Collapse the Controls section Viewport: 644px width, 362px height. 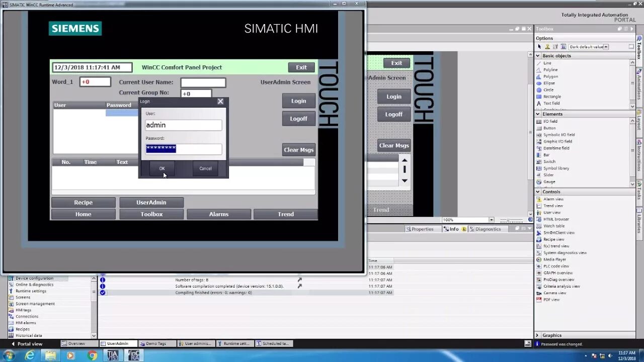click(538, 192)
